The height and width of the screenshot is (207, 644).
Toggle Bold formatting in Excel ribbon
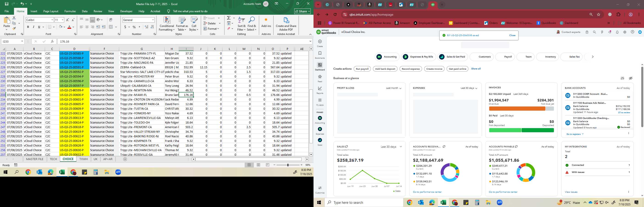point(28,27)
